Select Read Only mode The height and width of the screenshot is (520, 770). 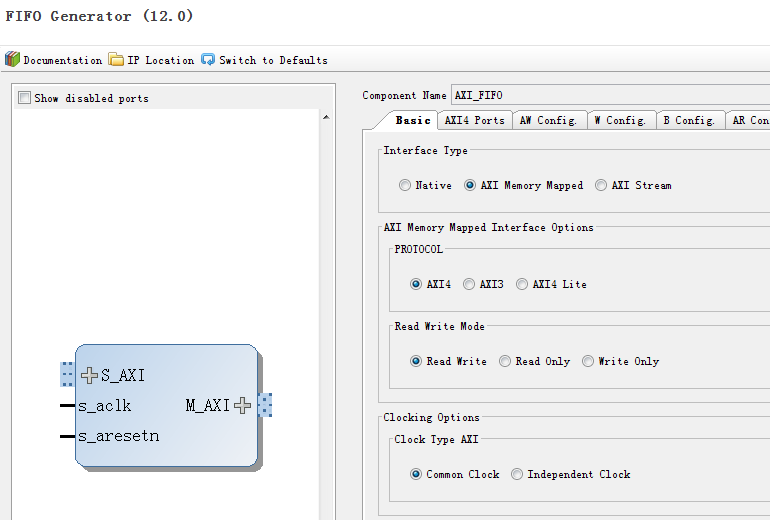[x=505, y=361]
